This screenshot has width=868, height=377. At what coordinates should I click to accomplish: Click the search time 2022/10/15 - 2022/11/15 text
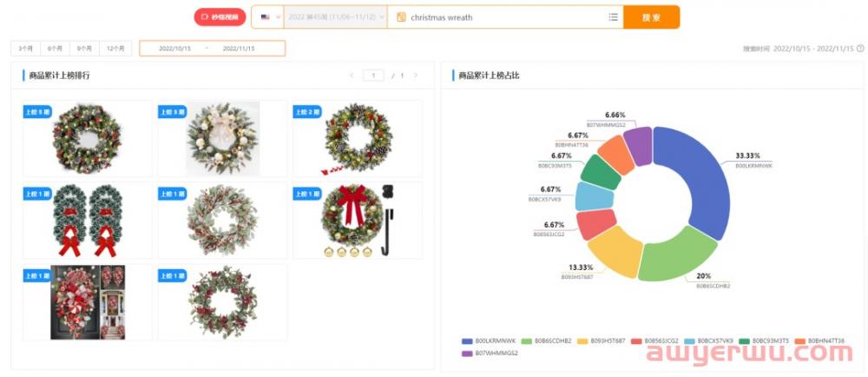pyautogui.click(x=799, y=49)
